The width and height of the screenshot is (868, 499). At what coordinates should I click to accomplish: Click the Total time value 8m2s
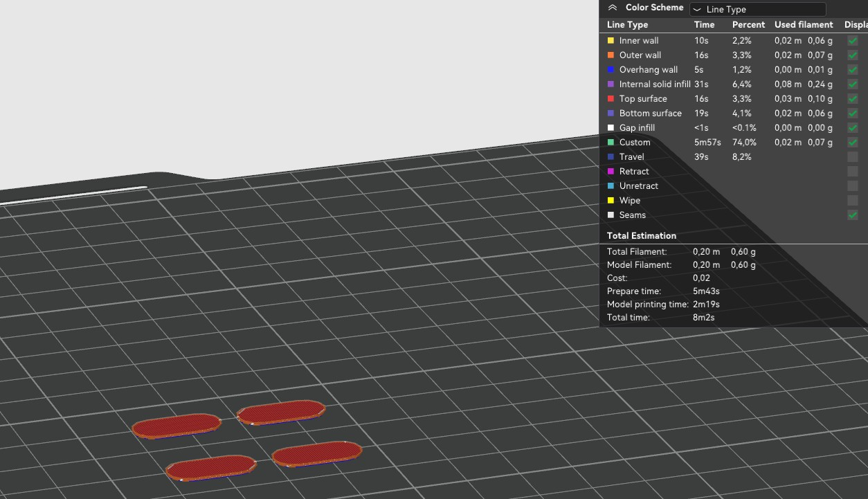(704, 318)
